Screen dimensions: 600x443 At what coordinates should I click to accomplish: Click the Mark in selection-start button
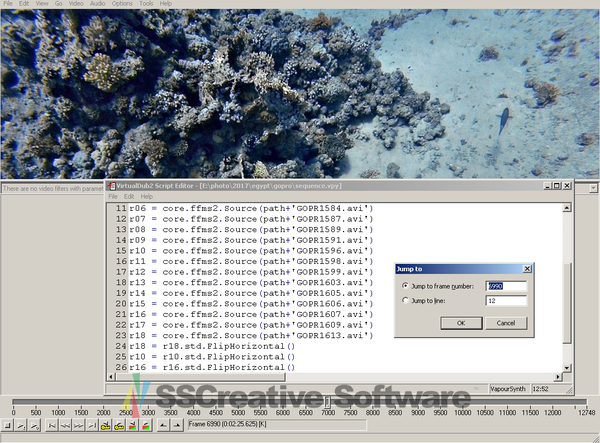162,425
